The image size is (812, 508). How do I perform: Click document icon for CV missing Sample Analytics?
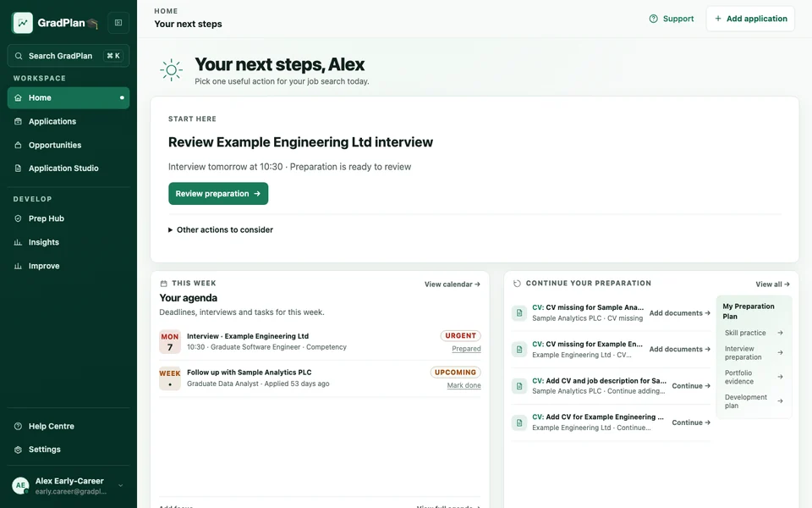tap(518, 313)
